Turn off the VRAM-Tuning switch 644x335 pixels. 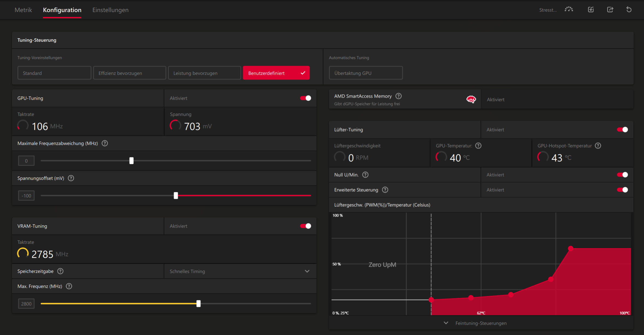pyautogui.click(x=305, y=226)
